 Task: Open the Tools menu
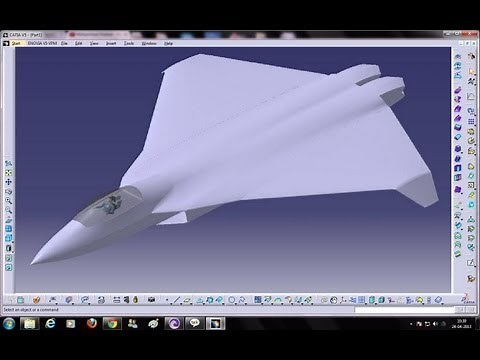(129, 43)
